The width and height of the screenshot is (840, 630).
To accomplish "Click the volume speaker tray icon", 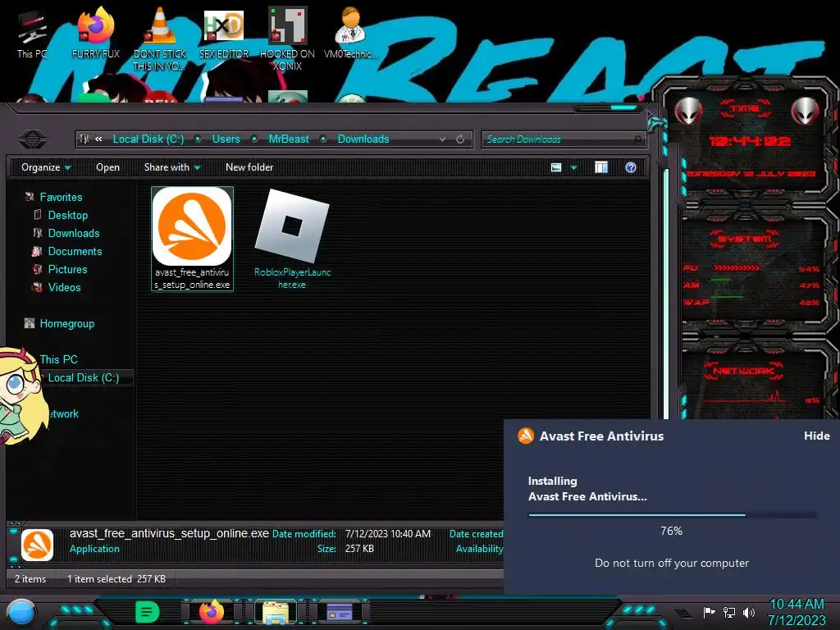I will (749, 612).
